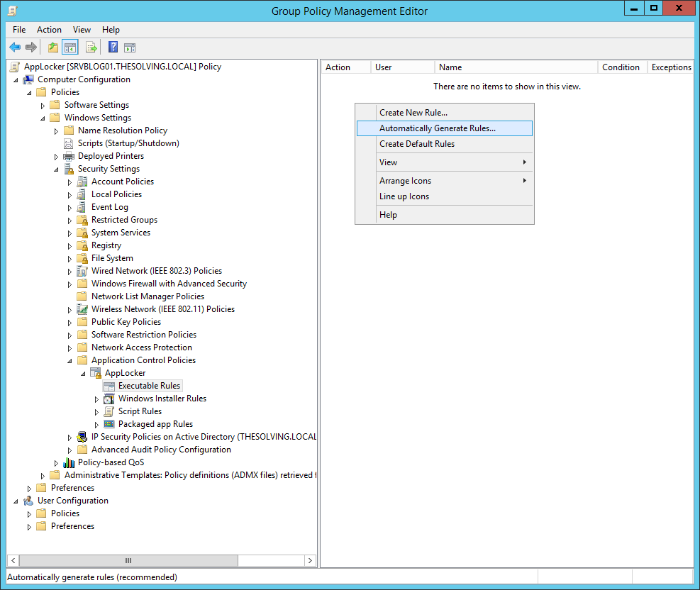Collapse the Windows Settings node
The width and height of the screenshot is (700, 590).
point(43,118)
